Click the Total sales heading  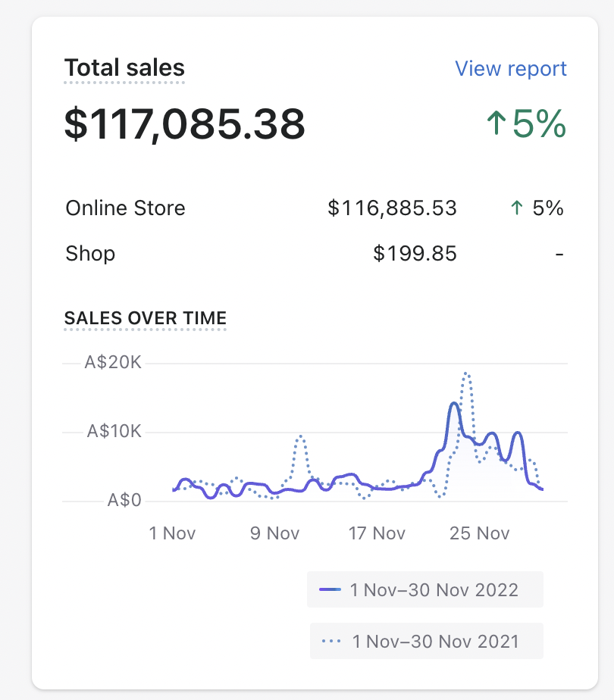click(124, 68)
